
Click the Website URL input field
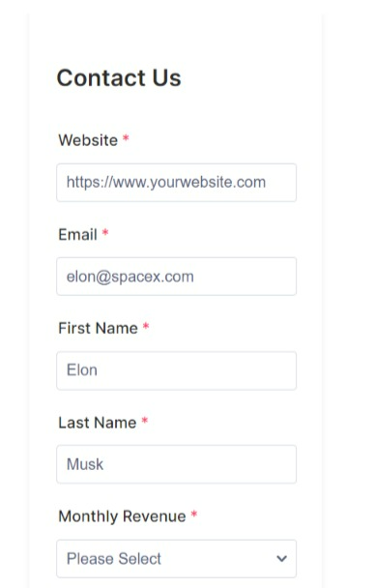tap(177, 183)
